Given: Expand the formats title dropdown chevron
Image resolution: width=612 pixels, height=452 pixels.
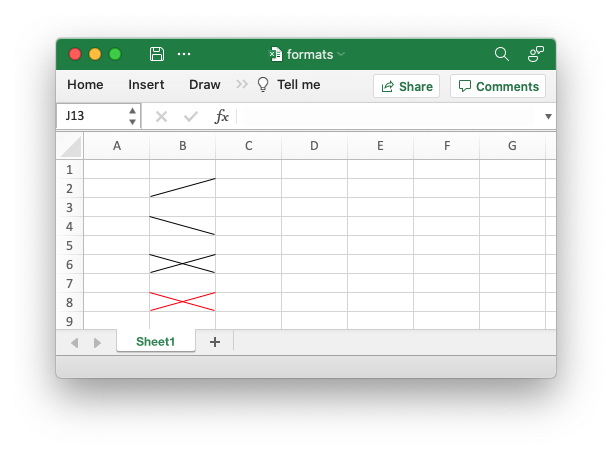Looking at the screenshot, I should tap(341, 54).
